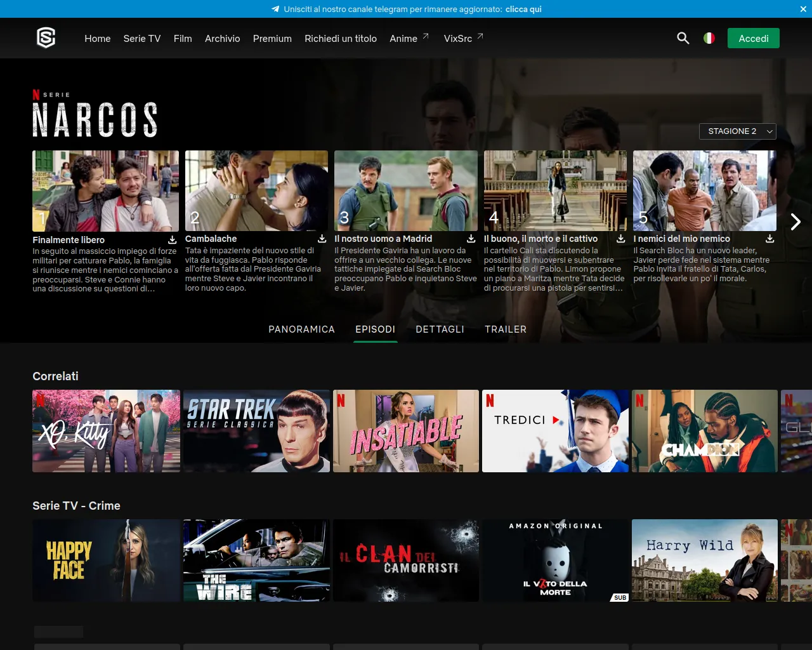The height and width of the screenshot is (650, 812).
Task: Click the Italian flag language icon
Action: 709,38
